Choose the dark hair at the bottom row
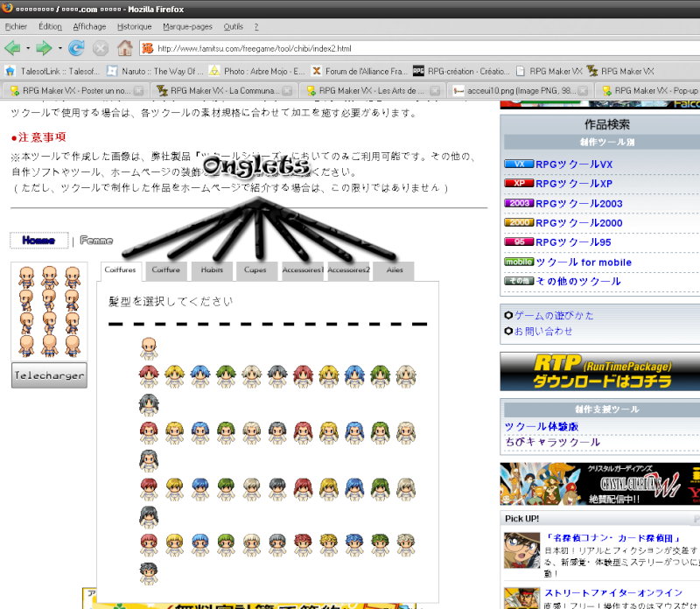The width and height of the screenshot is (700, 609). [149, 573]
